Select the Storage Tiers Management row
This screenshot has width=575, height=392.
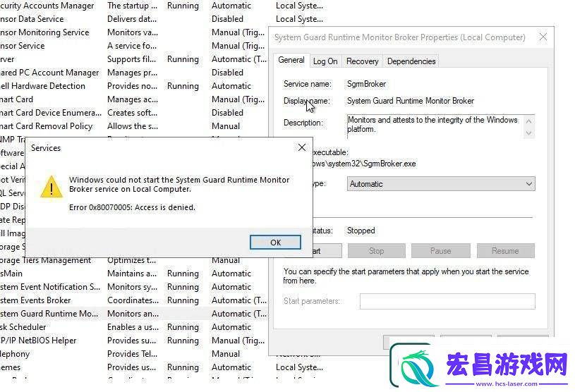[134, 261]
